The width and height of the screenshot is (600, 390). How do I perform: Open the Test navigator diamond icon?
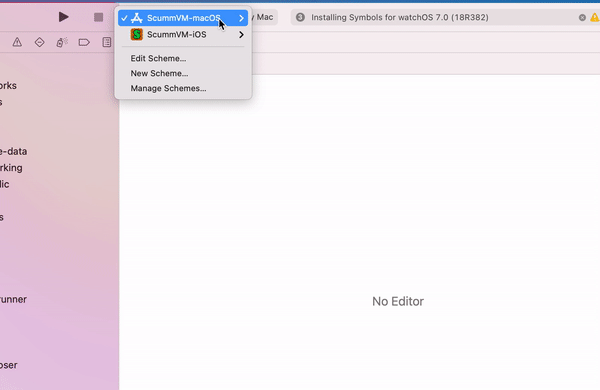(39, 42)
